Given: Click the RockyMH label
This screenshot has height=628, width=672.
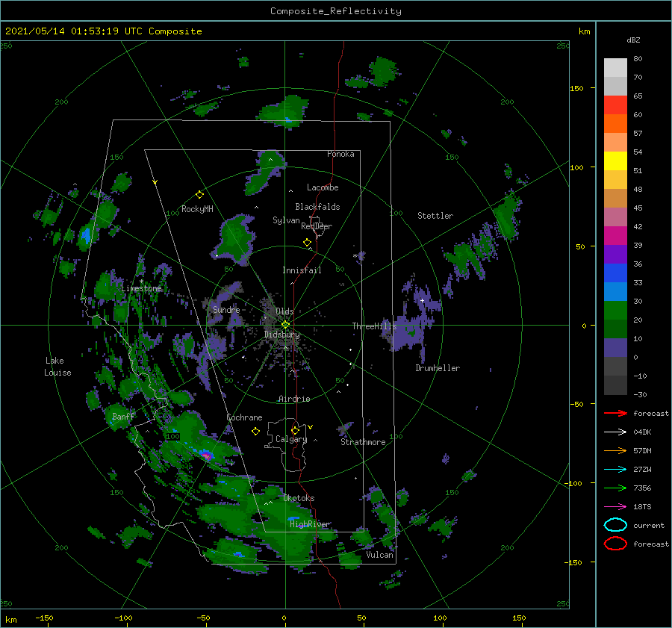Looking at the screenshot, I should coord(197,209).
